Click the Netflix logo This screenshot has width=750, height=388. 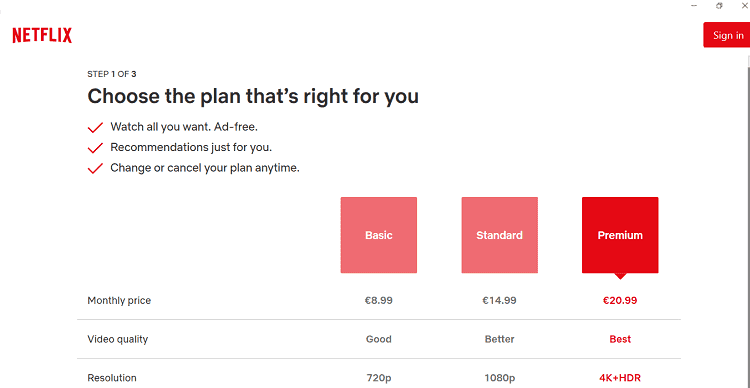(42, 35)
